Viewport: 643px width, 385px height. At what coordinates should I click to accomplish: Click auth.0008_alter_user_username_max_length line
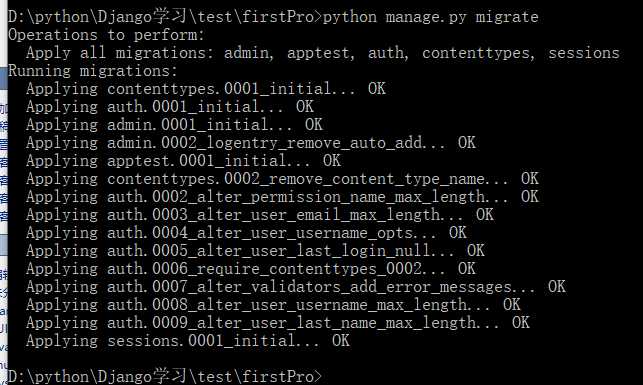click(273, 305)
